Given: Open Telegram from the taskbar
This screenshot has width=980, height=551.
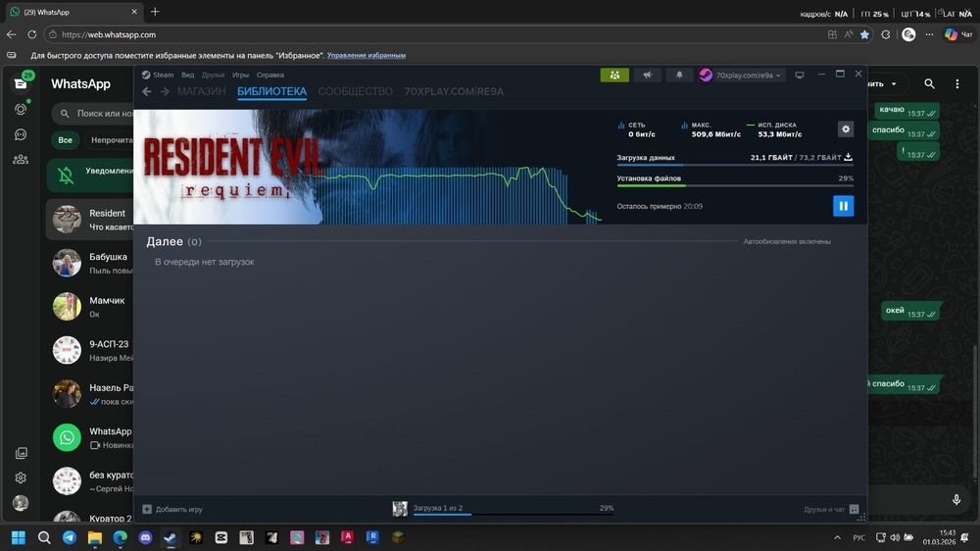Looking at the screenshot, I should pos(70,538).
